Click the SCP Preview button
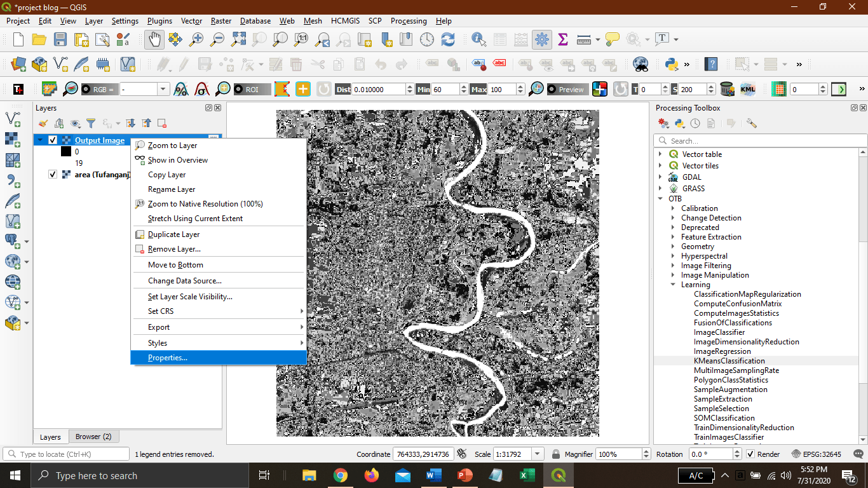The height and width of the screenshot is (488, 868). (567, 89)
